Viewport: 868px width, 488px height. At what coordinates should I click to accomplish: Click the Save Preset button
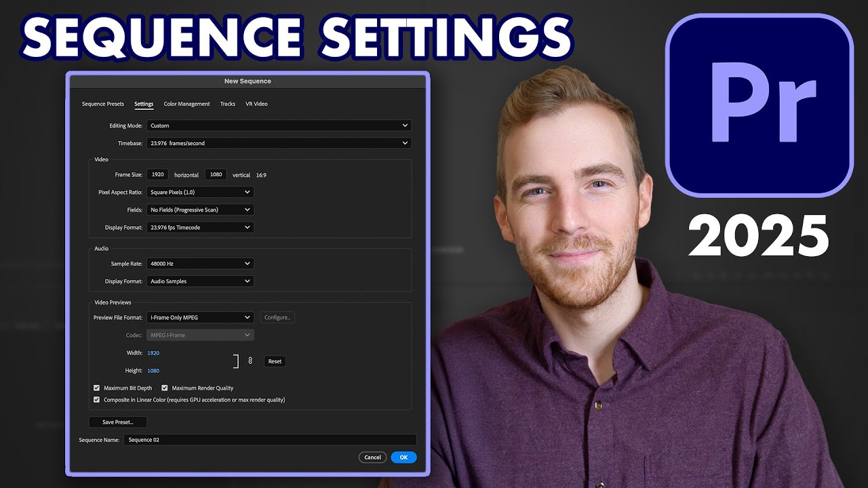118,422
